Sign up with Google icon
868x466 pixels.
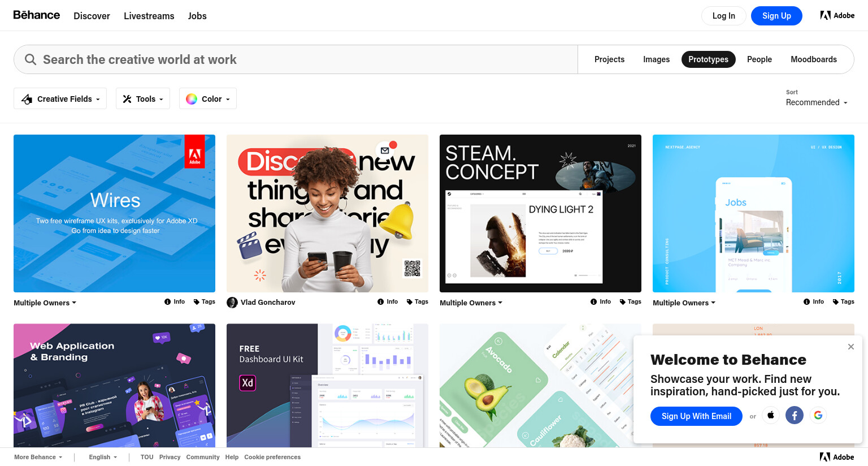(818, 415)
